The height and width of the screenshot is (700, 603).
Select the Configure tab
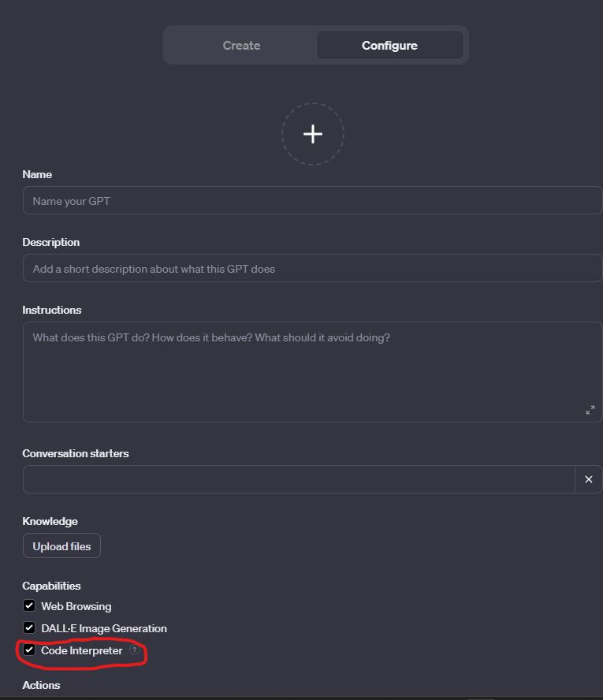tap(389, 45)
